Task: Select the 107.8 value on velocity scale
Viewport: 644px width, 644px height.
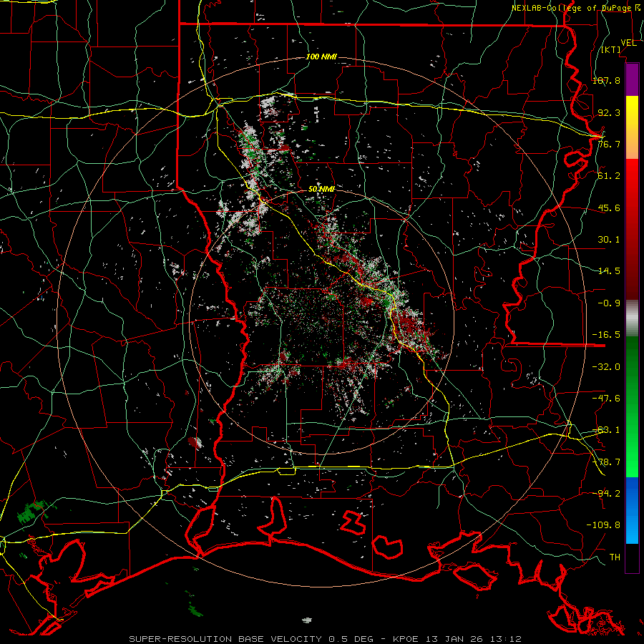Action: [x=606, y=81]
